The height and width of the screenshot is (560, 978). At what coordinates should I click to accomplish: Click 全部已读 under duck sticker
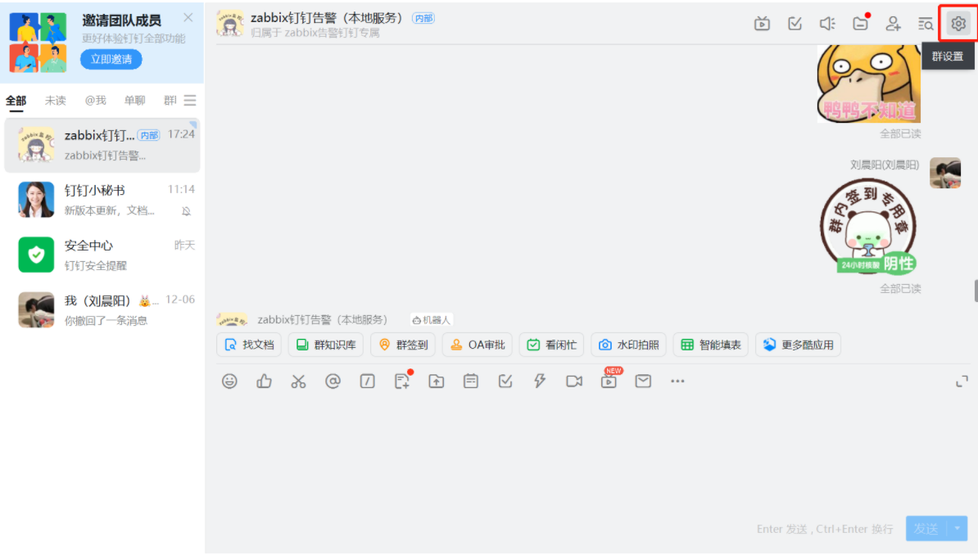tap(900, 133)
